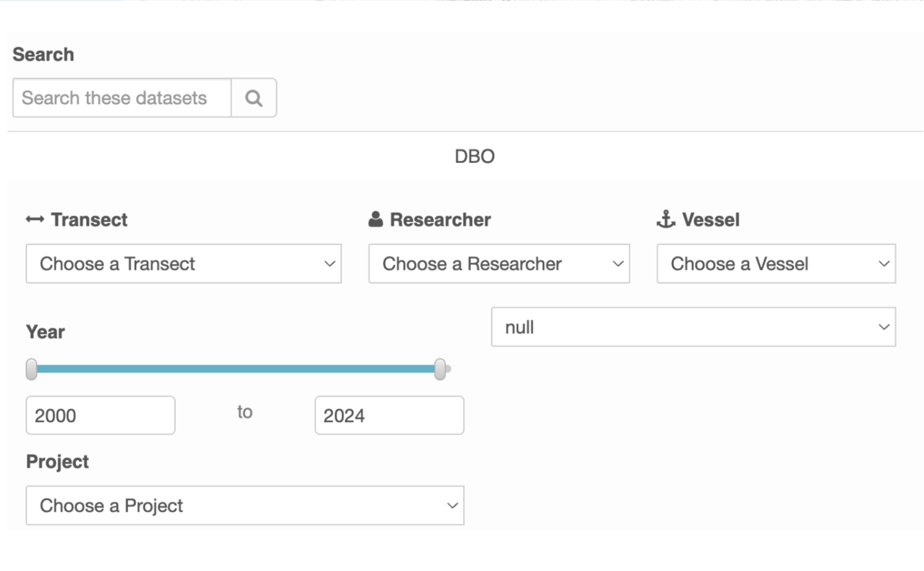This screenshot has width=924, height=571.
Task: Click the Vessel anchor icon
Action: coord(666,219)
